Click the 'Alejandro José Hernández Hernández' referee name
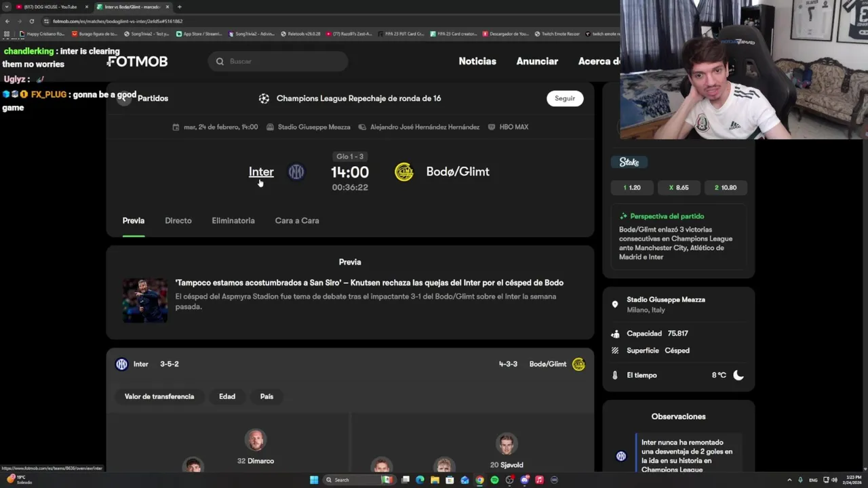 (425, 127)
